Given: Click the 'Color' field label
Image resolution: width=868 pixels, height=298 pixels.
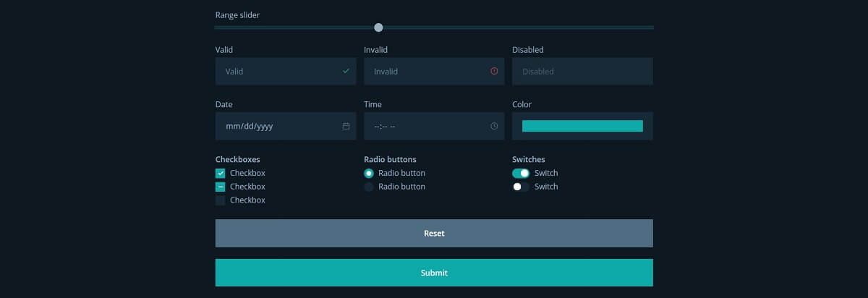Looking at the screenshot, I should pyautogui.click(x=522, y=104).
